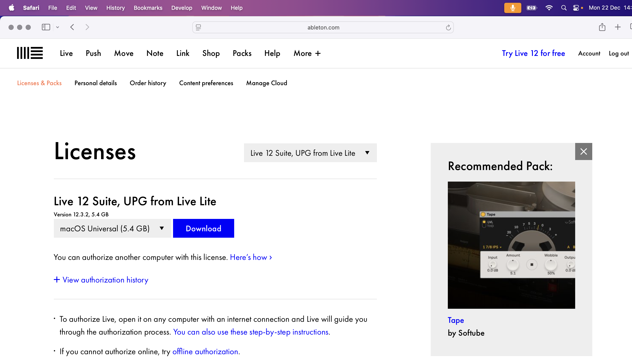Click the Ableton logo

tap(29, 53)
